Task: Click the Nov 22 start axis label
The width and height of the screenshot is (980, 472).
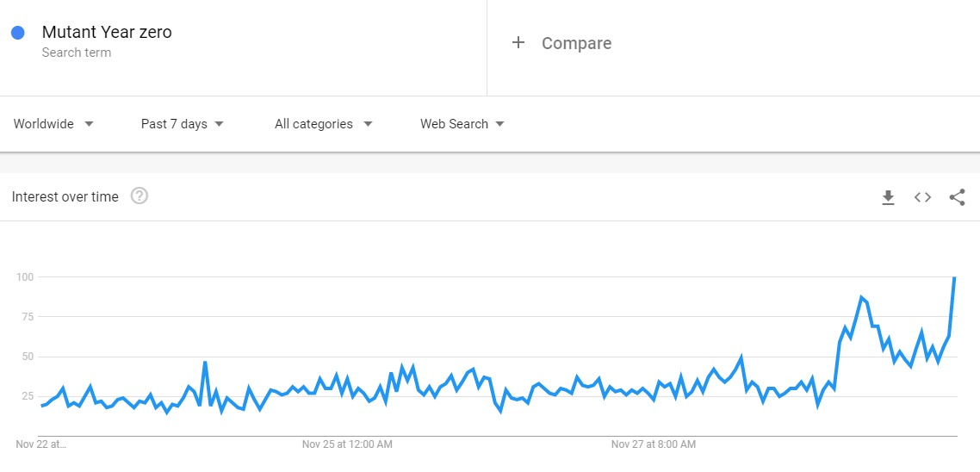Action: pos(40,445)
